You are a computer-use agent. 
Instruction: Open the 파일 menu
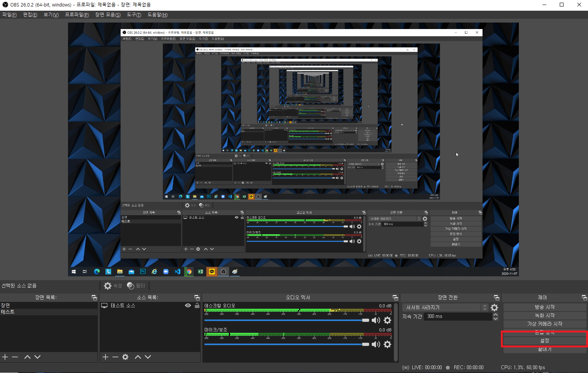pos(10,15)
